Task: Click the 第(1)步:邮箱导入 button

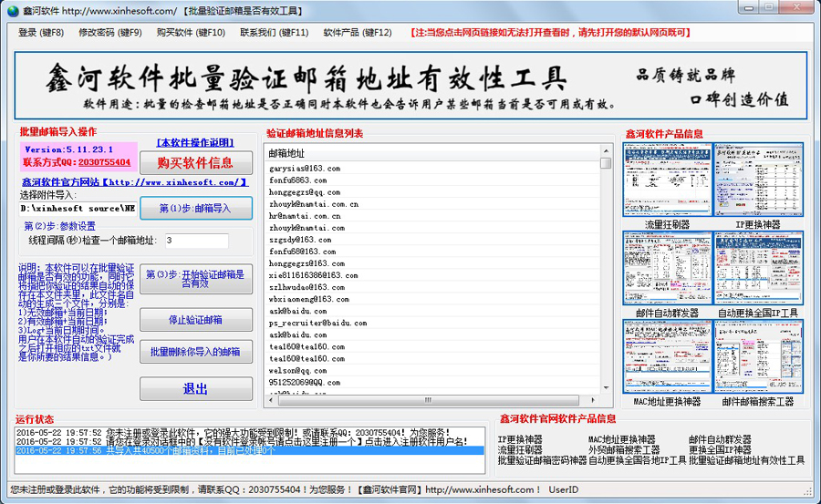Action: coord(195,208)
